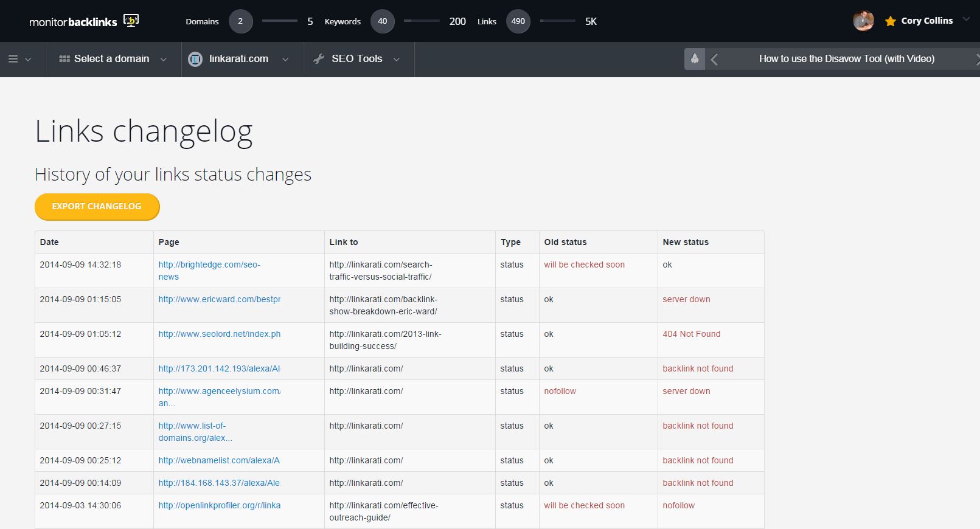Open the www.agenceelysium.com link
980x529 pixels.
click(x=220, y=397)
